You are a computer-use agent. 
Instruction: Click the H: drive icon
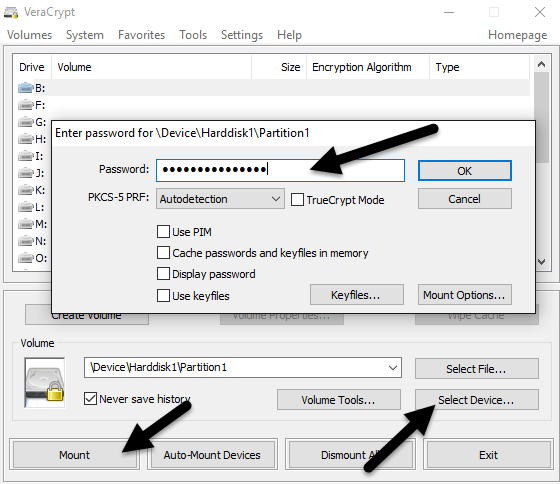(x=25, y=139)
